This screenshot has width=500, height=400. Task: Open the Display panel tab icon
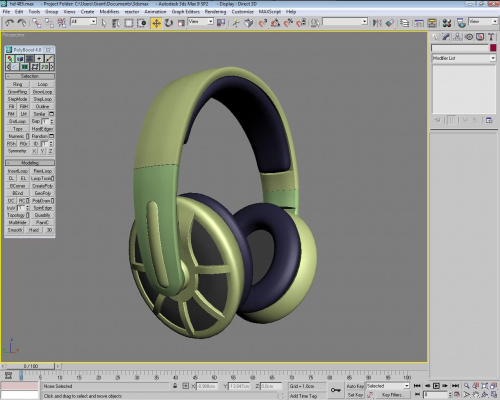click(x=480, y=37)
